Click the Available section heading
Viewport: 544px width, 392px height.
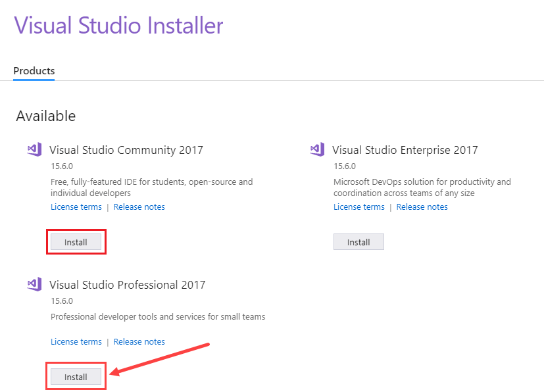tap(46, 116)
